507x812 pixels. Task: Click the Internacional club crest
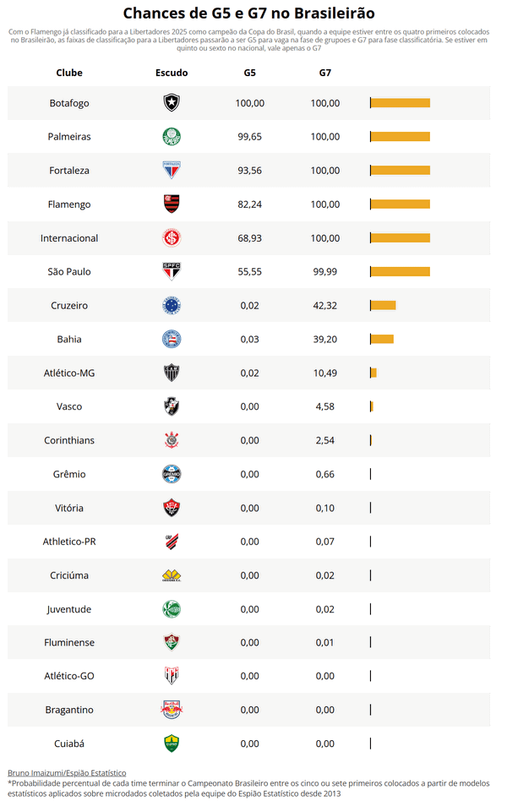click(x=172, y=238)
